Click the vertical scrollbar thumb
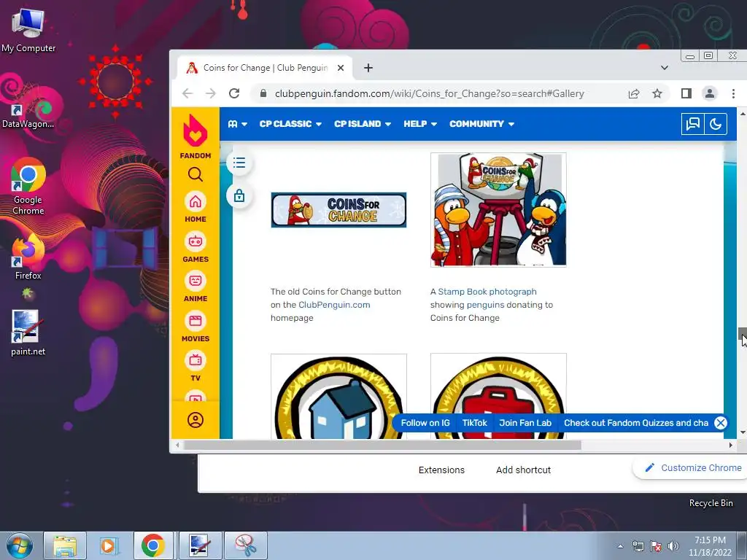Image resolution: width=747 pixels, height=560 pixels. coord(742,334)
